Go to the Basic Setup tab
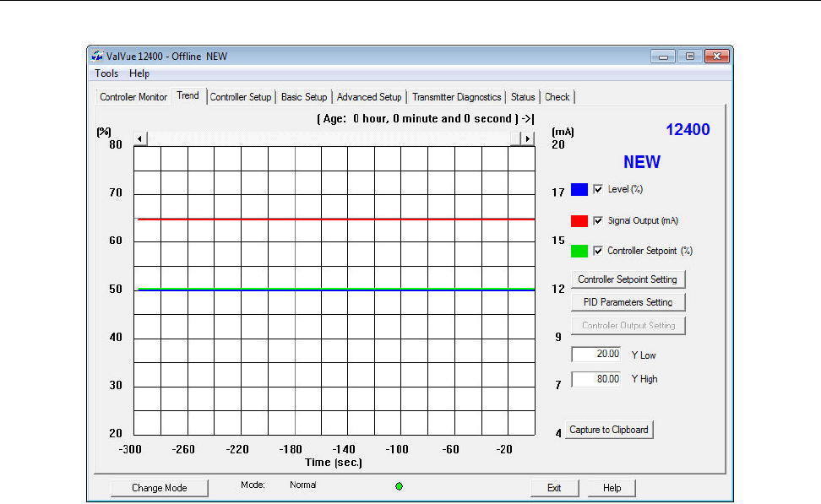 pyautogui.click(x=304, y=97)
